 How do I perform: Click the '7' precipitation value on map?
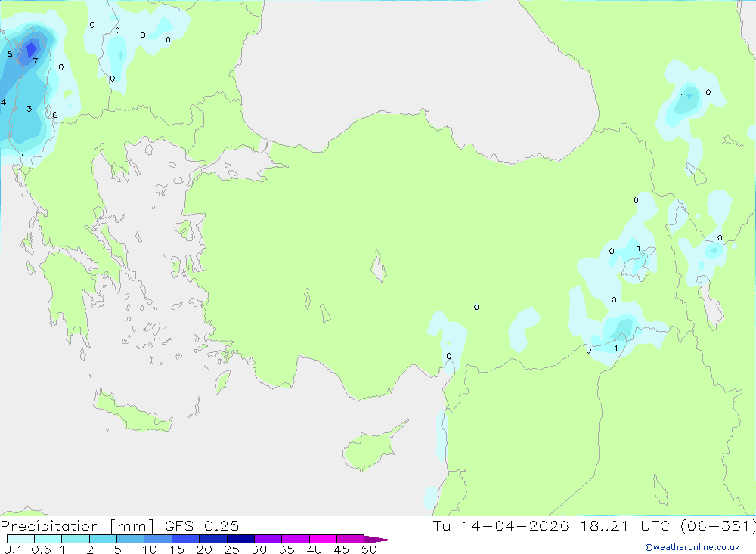click(36, 60)
